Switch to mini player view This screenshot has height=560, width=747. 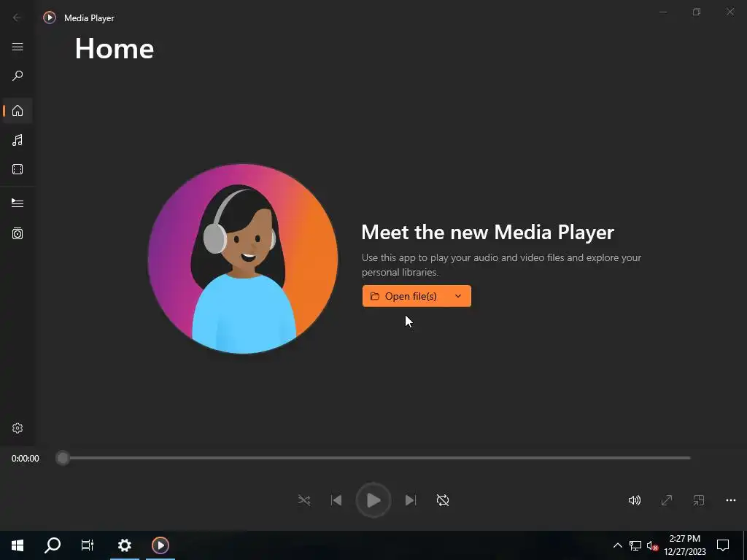tap(698, 500)
